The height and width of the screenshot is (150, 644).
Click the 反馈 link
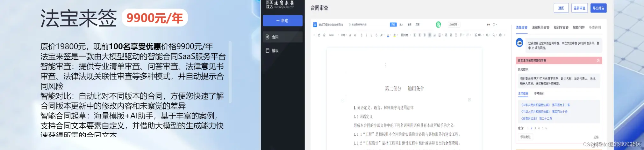tap(596, 137)
